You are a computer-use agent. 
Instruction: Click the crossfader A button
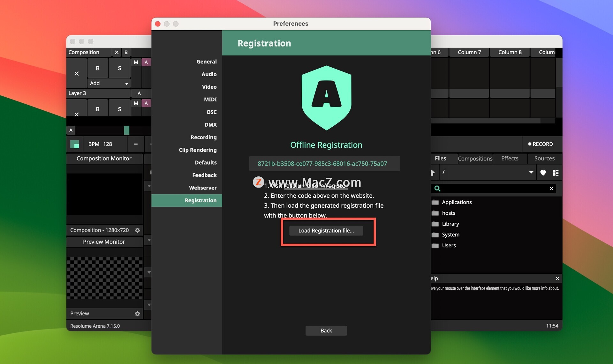(x=71, y=130)
